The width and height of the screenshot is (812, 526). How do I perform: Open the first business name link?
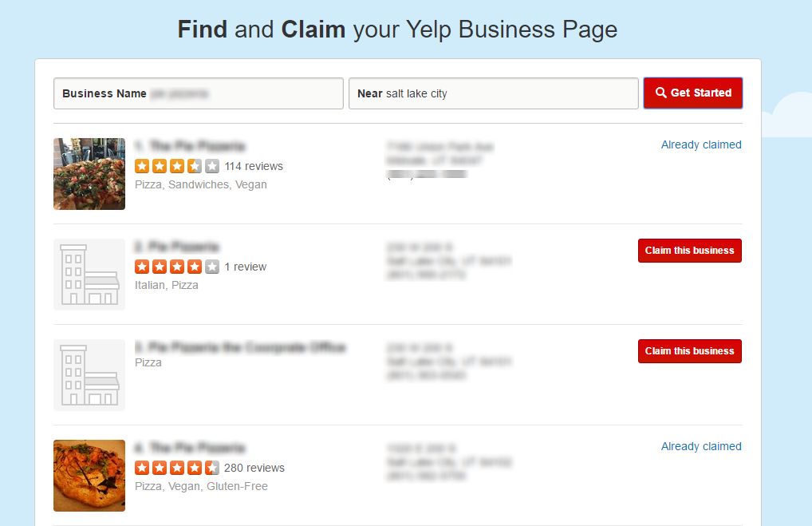point(190,146)
